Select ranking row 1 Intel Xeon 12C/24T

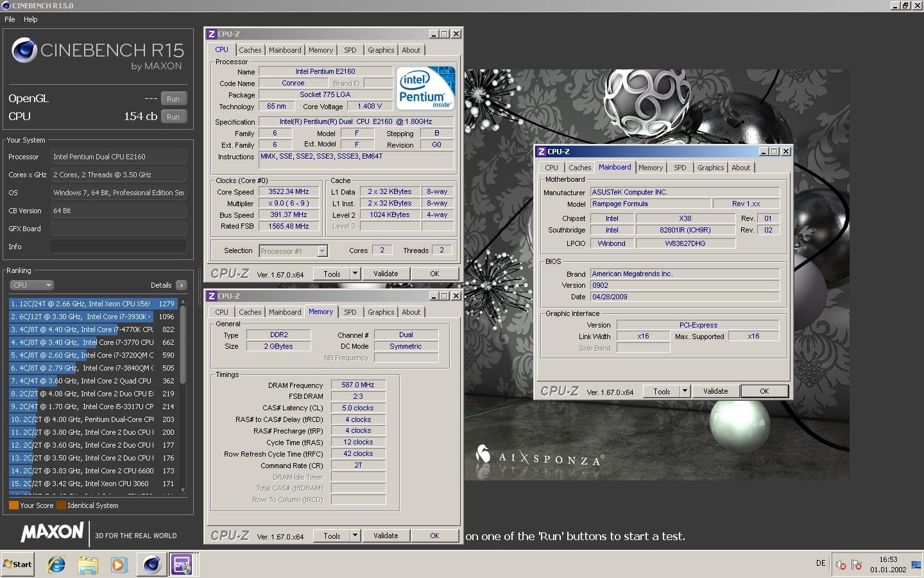(94, 304)
